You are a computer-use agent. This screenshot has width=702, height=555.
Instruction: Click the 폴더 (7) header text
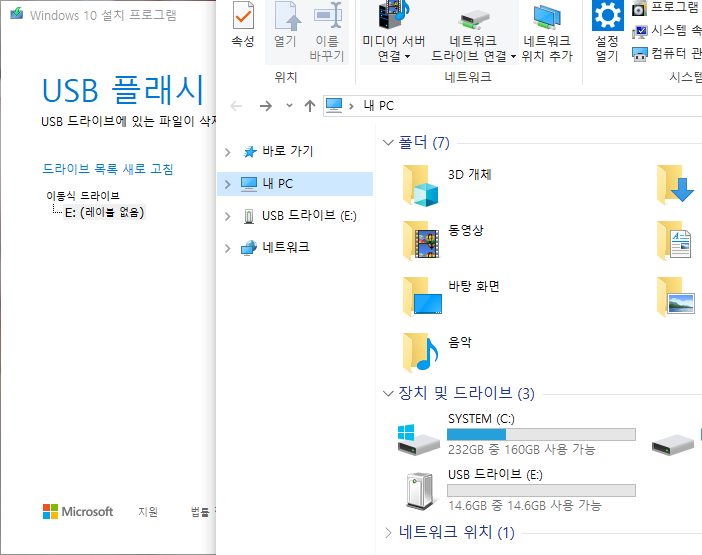[x=424, y=143]
